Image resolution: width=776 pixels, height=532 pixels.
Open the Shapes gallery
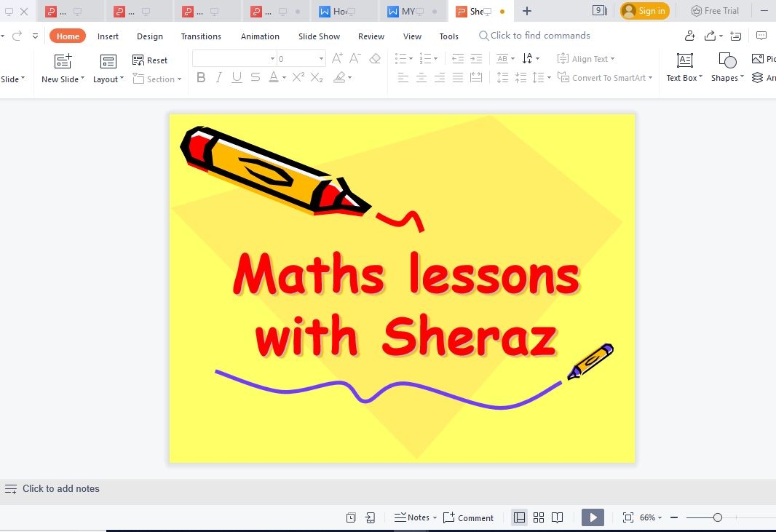[727, 67]
